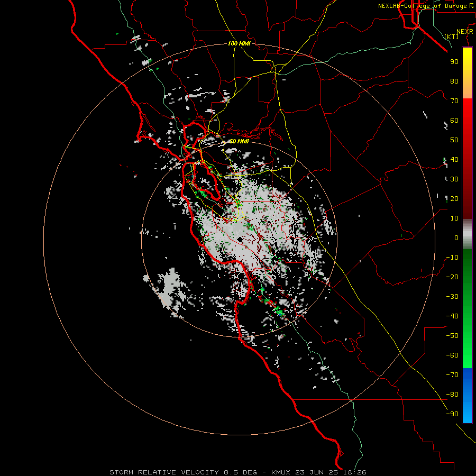Pick the bright red segment of color bar
476x476 pixels.
(467, 122)
